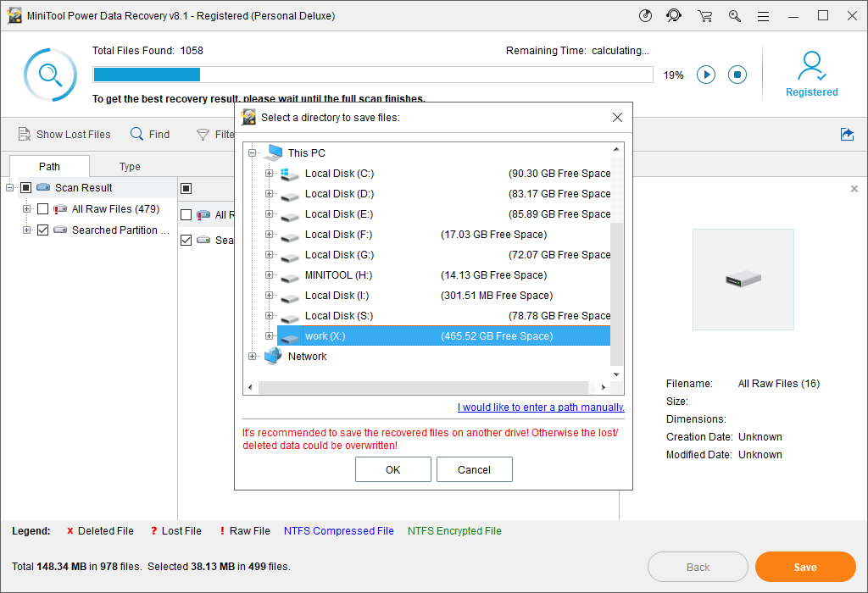The width and height of the screenshot is (868, 593).
Task: Check the All Raw Files (479) checkbox
Action: coord(42,209)
